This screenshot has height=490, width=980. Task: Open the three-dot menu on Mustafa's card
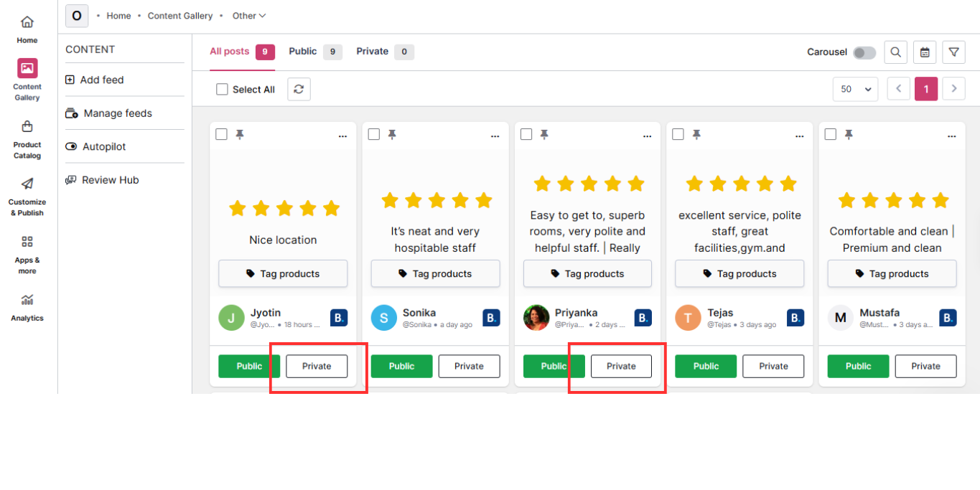click(952, 136)
